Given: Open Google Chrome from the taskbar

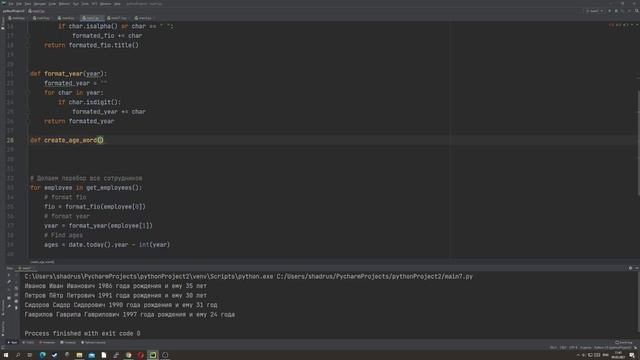Looking at the screenshot, I should pyautogui.click(x=129, y=355).
